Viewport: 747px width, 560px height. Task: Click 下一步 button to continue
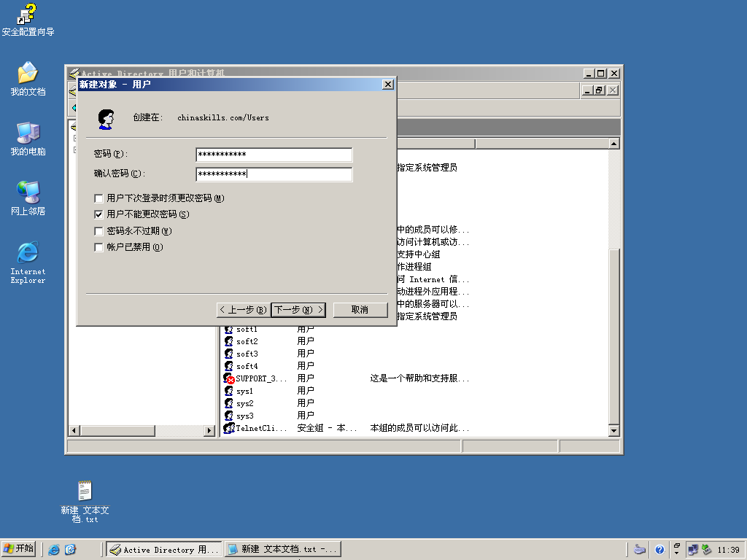pyautogui.click(x=298, y=310)
